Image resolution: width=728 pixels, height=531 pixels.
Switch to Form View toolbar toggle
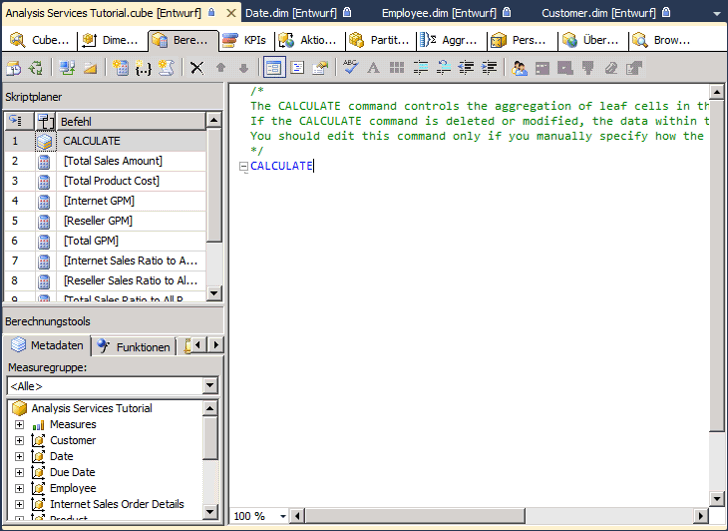273,68
